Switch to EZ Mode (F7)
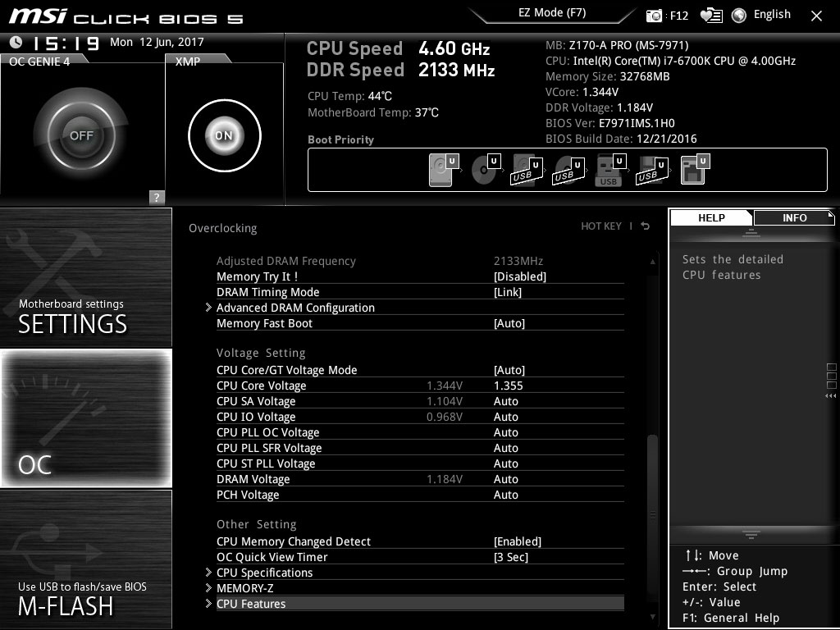The image size is (840, 630). click(x=552, y=12)
